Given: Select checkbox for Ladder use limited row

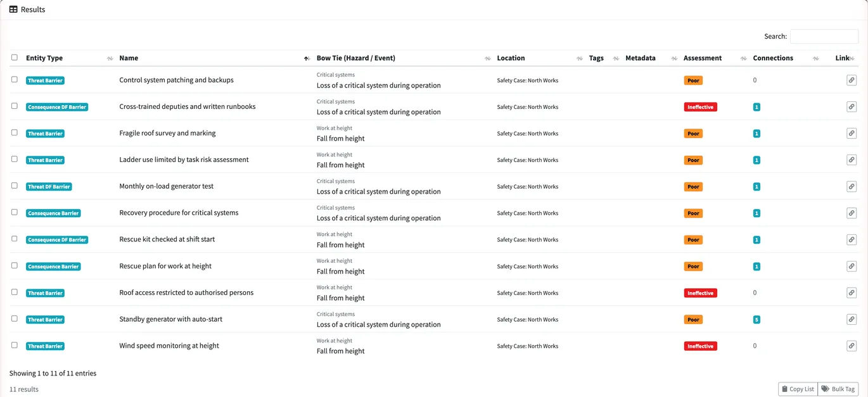Looking at the screenshot, I should tap(15, 160).
